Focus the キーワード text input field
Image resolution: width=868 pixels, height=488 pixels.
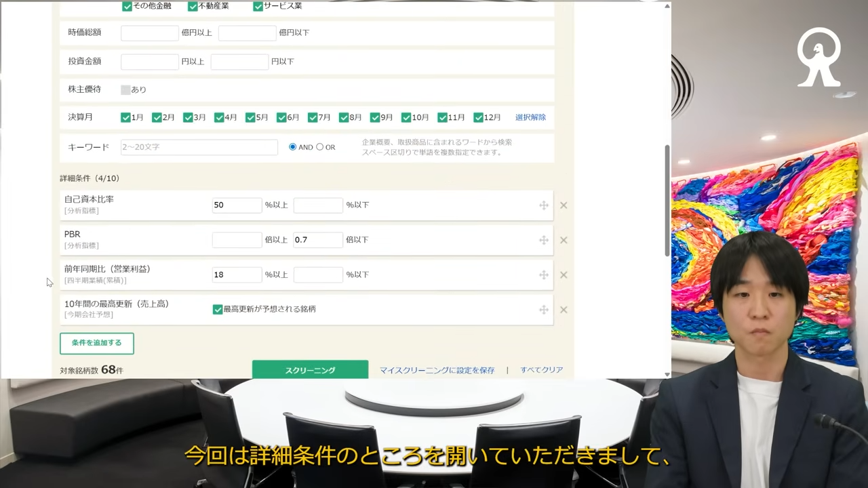pyautogui.click(x=199, y=147)
